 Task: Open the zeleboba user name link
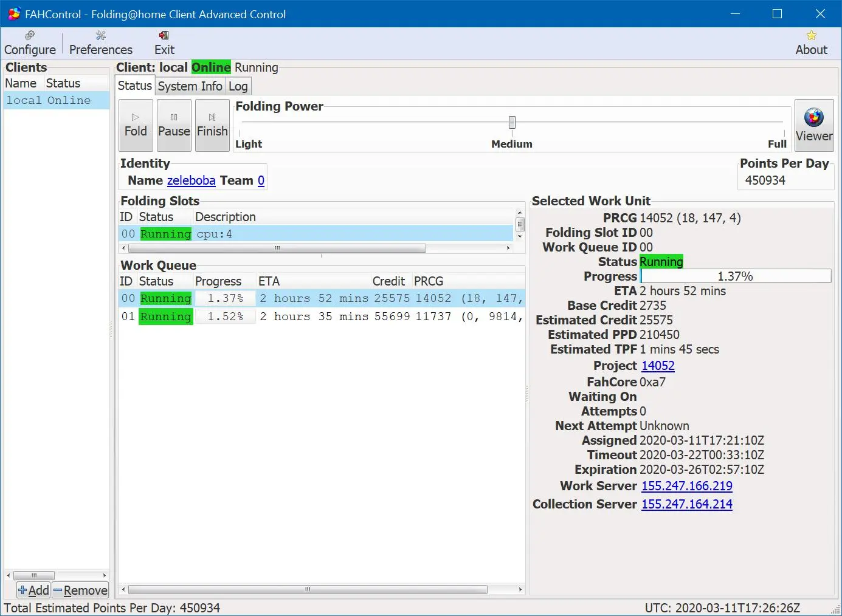pos(191,180)
